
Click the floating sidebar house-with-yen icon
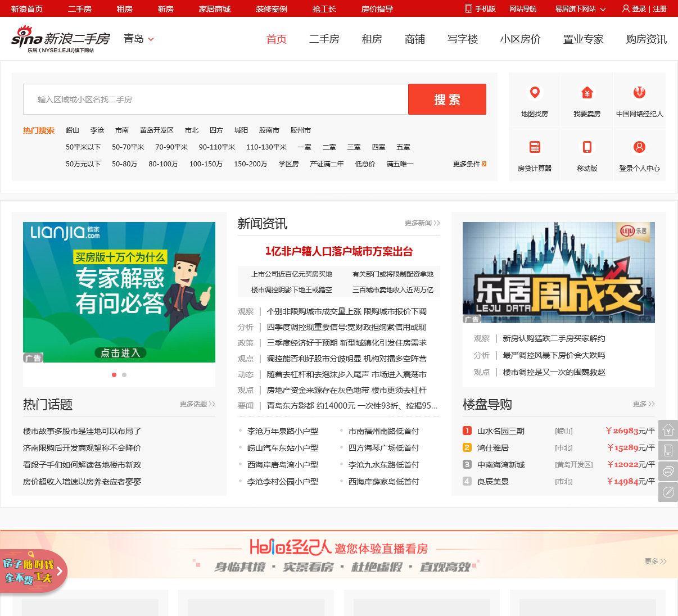coord(668,430)
